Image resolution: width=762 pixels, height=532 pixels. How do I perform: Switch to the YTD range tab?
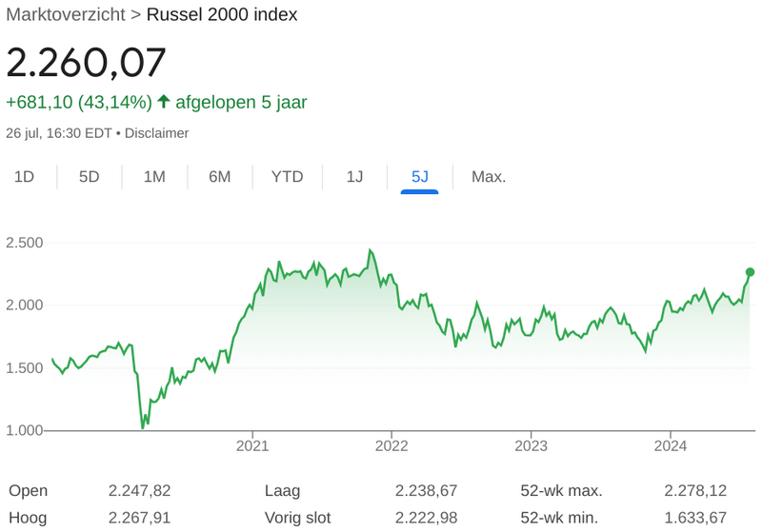click(287, 177)
